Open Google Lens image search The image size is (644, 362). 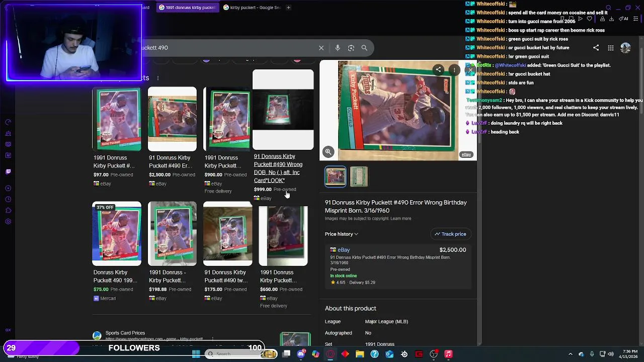coord(351,48)
